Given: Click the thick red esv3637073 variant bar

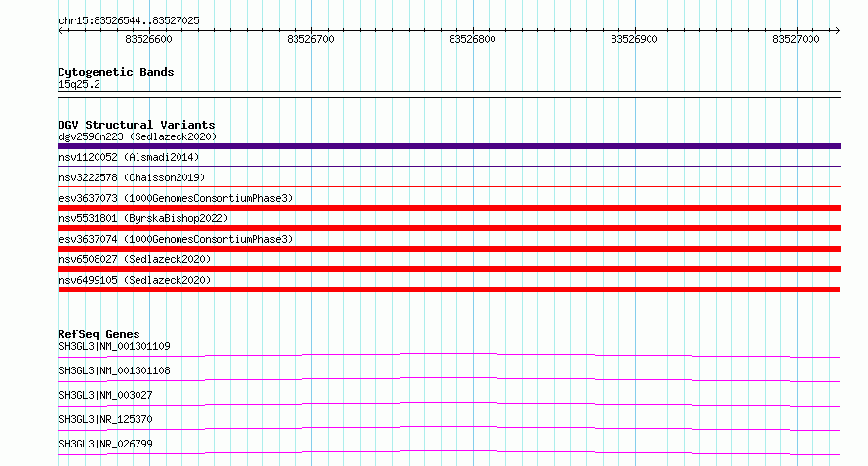Looking at the screenshot, I should tap(449, 208).
